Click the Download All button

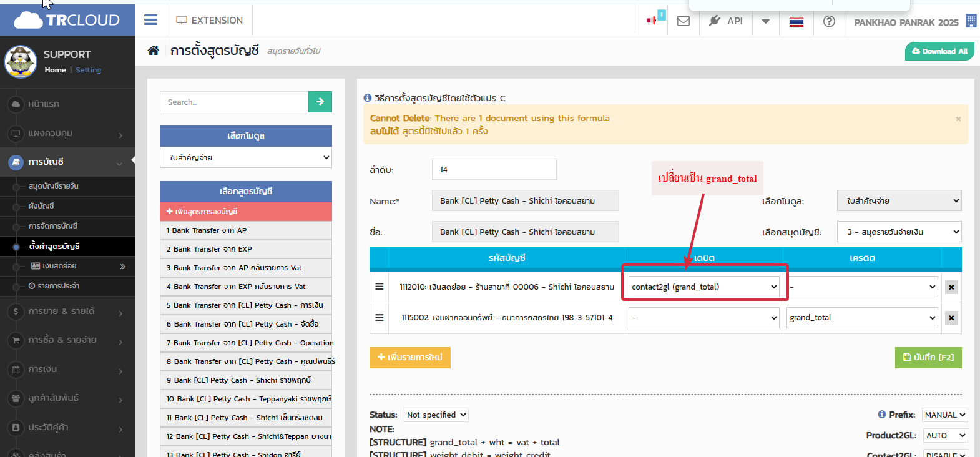coord(939,51)
